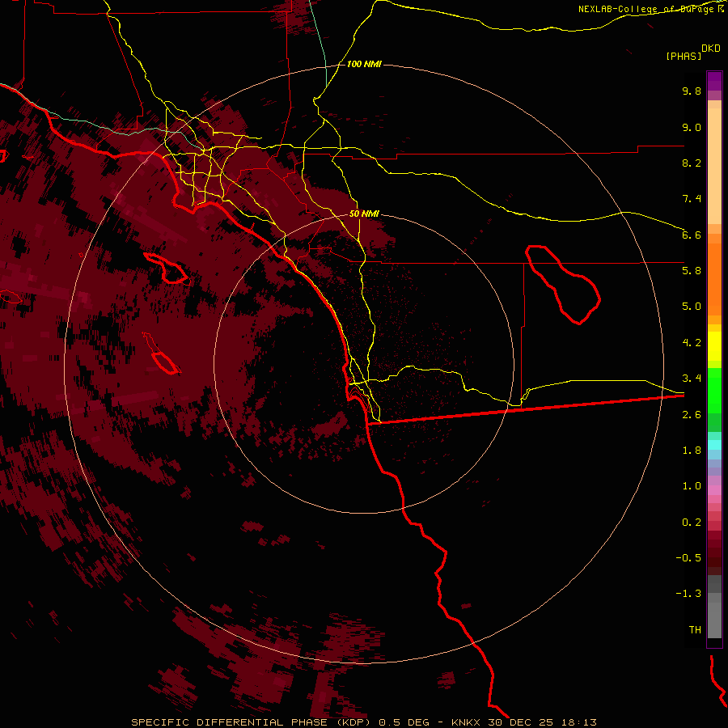This screenshot has height=728, width=728.
Task: Pick the gray bottom color bar segment
Action: point(714,620)
